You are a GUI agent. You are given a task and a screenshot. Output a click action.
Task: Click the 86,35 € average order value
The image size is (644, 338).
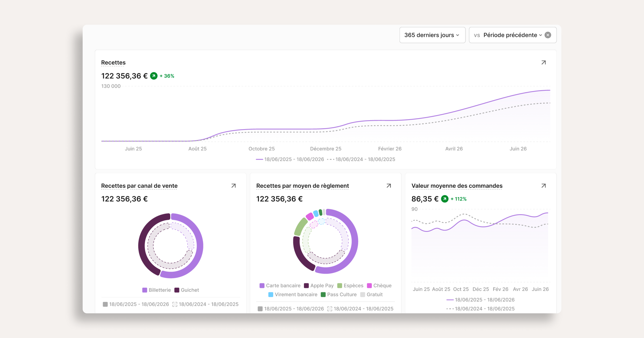tap(425, 199)
